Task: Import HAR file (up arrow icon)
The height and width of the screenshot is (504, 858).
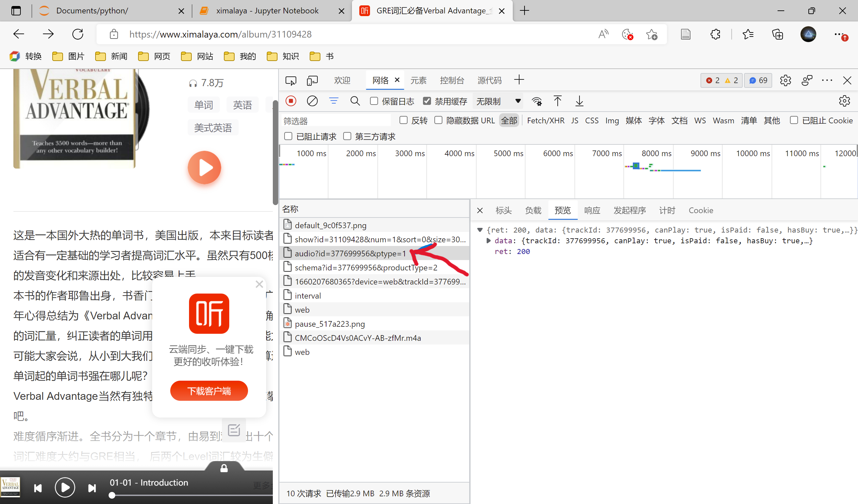Action: (557, 101)
